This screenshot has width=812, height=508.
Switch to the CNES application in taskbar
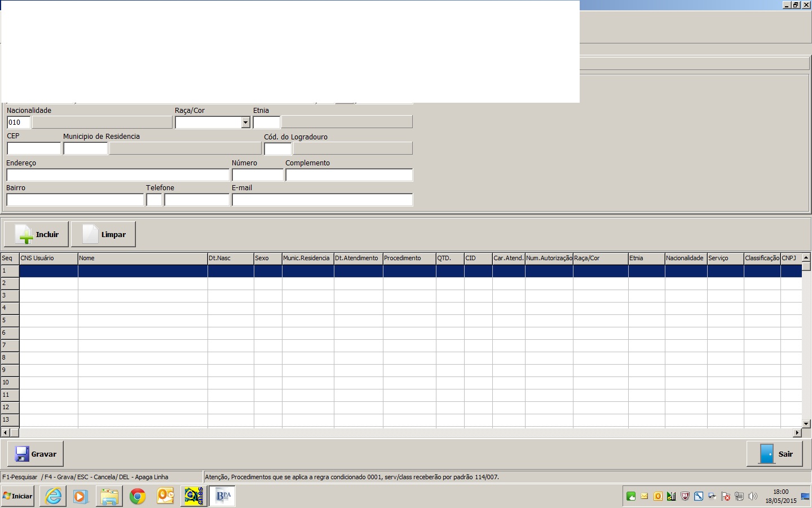194,496
